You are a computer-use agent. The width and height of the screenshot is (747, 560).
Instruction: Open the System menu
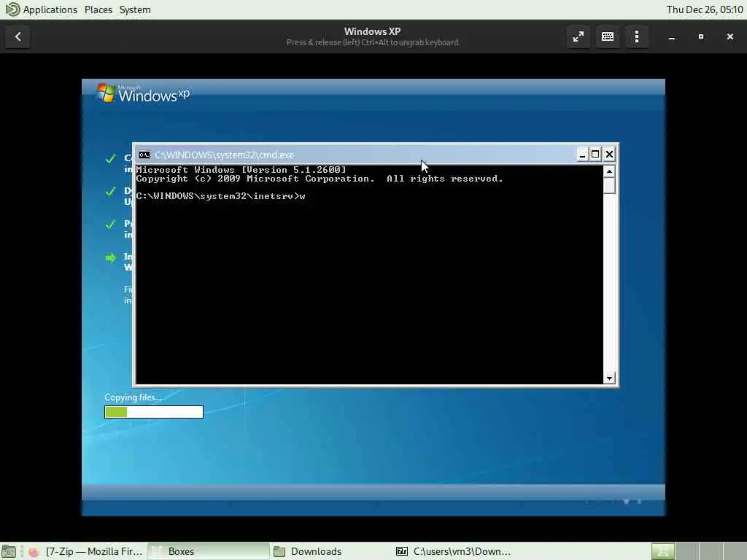[135, 9]
